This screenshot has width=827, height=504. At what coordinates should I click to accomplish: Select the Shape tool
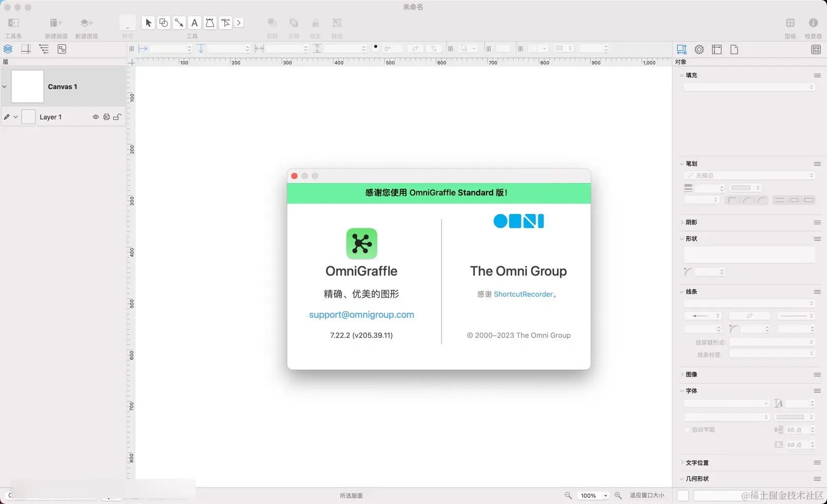[x=164, y=23]
